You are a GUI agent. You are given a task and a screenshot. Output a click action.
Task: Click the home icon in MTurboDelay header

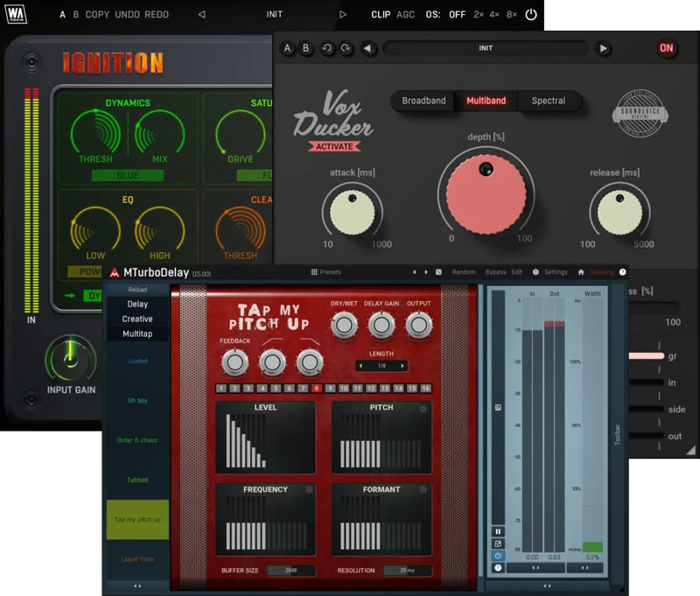pos(581,272)
